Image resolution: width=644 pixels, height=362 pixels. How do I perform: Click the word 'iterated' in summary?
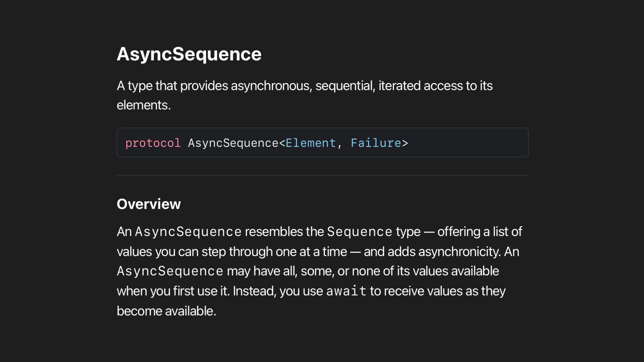pos(399,86)
